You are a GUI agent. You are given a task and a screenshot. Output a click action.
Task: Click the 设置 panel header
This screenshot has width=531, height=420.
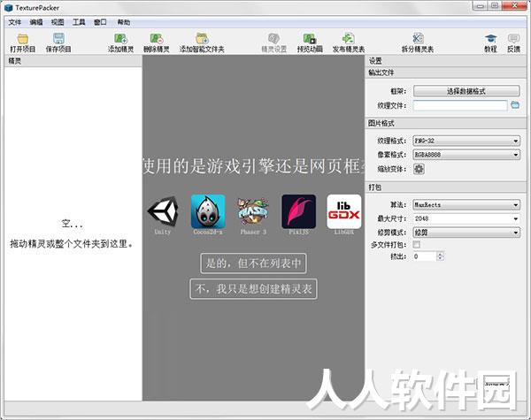[446, 61]
